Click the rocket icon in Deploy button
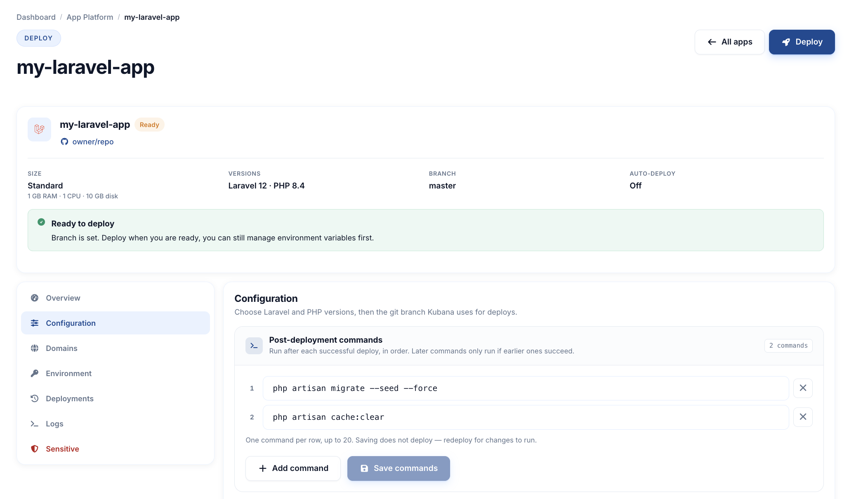The width and height of the screenshot is (868, 499). pyautogui.click(x=786, y=42)
